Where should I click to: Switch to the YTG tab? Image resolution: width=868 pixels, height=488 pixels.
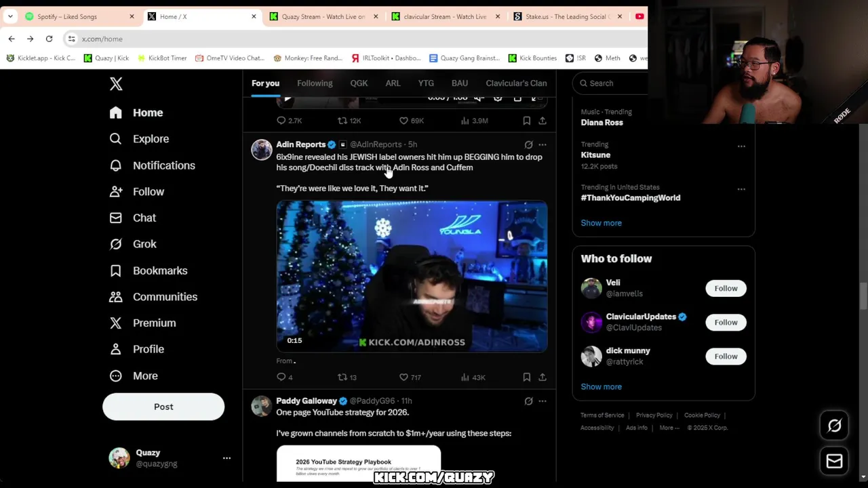point(426,83)
